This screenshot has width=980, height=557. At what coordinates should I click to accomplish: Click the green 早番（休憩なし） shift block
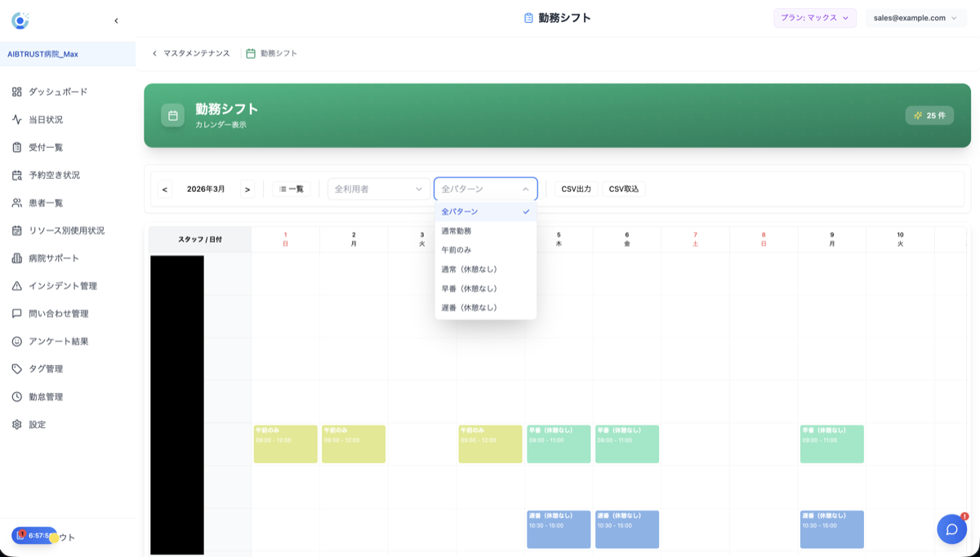tap(559, 444)
